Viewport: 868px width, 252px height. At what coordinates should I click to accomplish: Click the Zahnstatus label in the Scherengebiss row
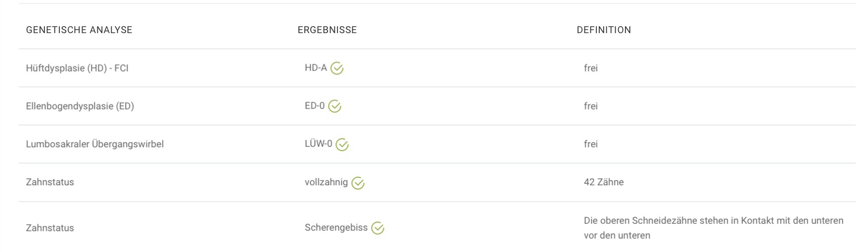[50, 228]
